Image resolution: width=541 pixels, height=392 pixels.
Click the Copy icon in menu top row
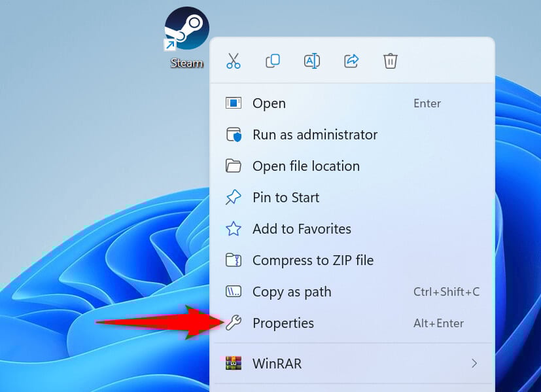[273, 61]
